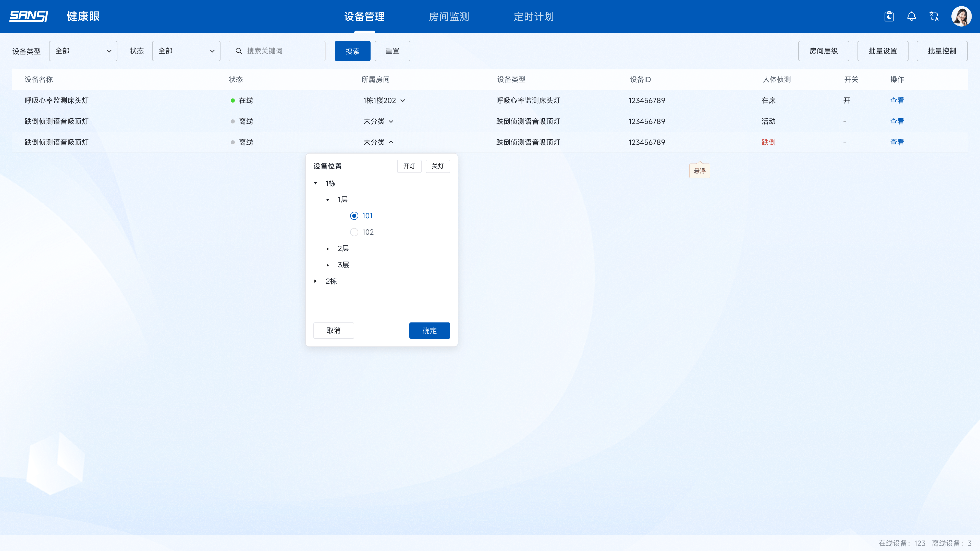The image size is (980, 551).
Task: Click 开灯 in the popup
Action: [409, 166]
